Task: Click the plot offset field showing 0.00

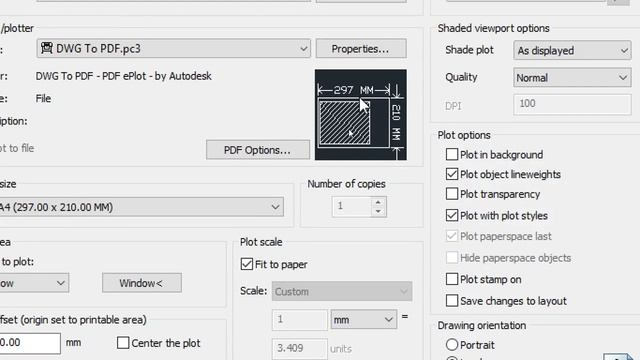Action: coord(29,343)
